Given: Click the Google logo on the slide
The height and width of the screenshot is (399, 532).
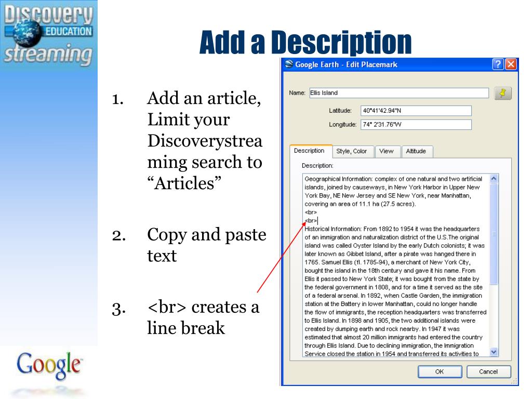Looking at the screenshot, I should tap(49, 365).
